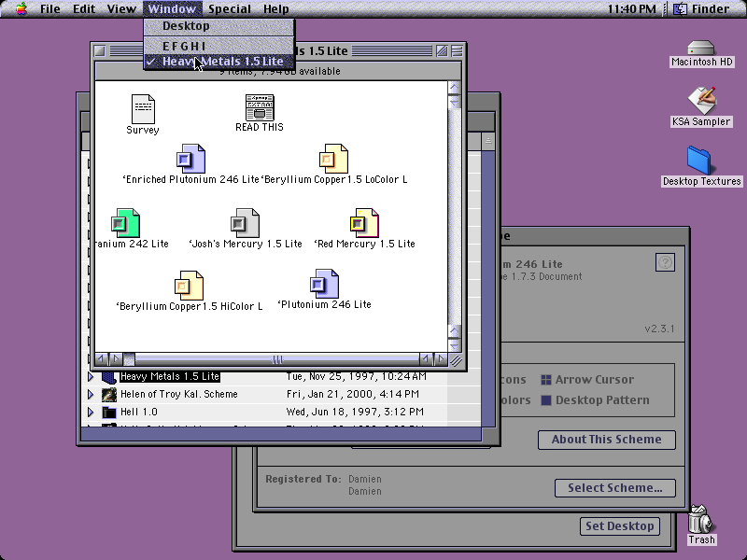The height and width of the screenshot is (560, 747).
Task: Open the File menu
Action: tap(50, 8)
